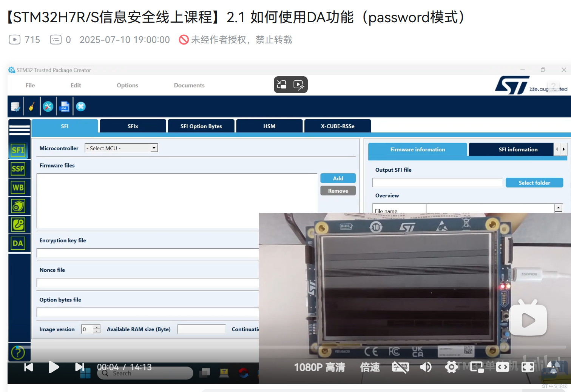Open the DA sidebar panel
Image resolution: width=571 pixels, height=392 pixels.
coord(18,243)
